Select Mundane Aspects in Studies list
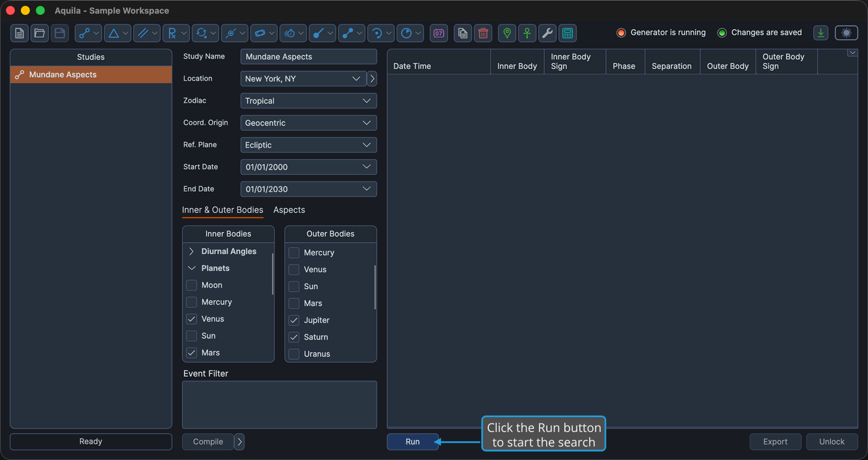Image resolution: width=868 pixels, height=460 pixels. point(91,75)
